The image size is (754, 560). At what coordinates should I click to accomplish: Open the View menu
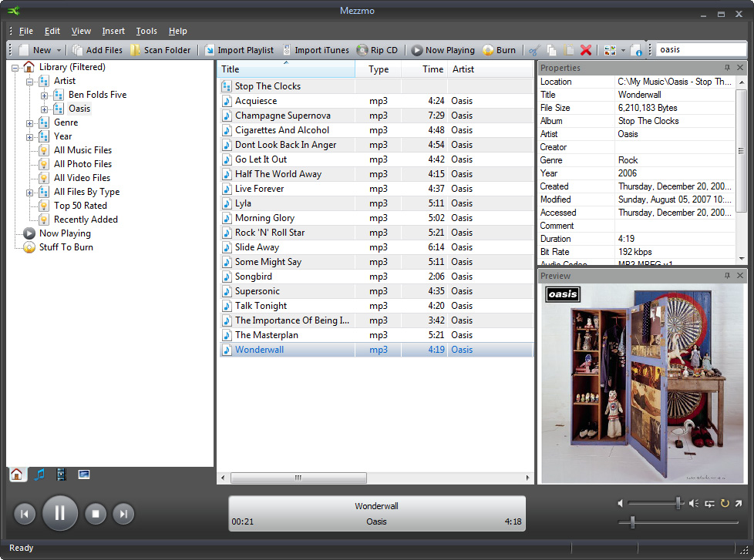tap(81, 31)
